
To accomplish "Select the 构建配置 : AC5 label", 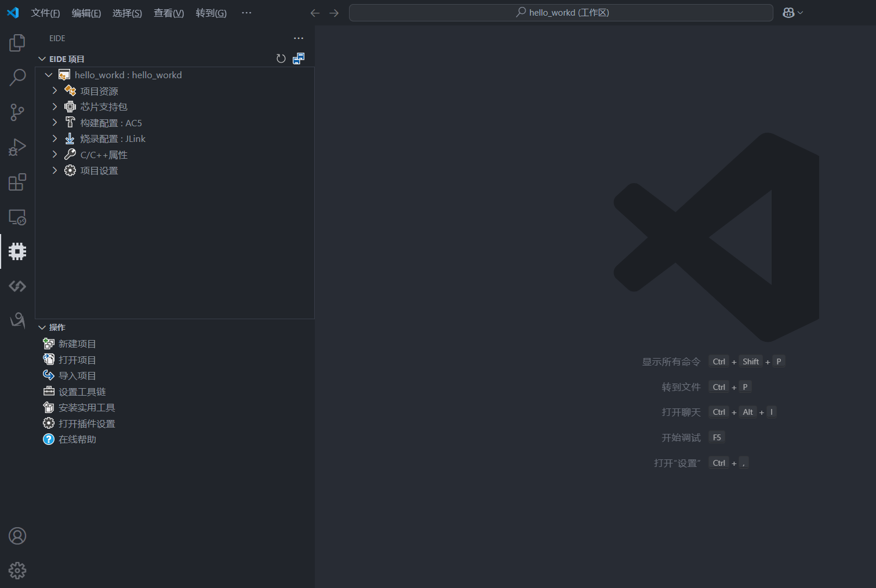I will (x=111, y=123).
